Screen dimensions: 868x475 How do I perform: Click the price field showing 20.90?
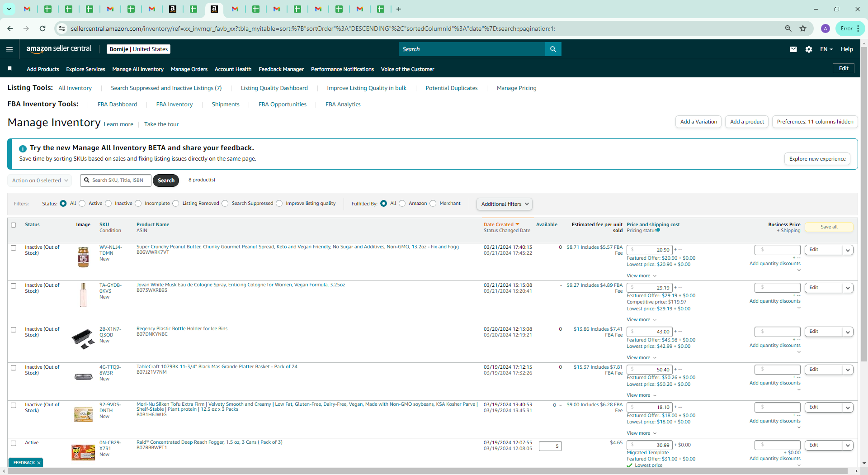[x=650, y=250]
